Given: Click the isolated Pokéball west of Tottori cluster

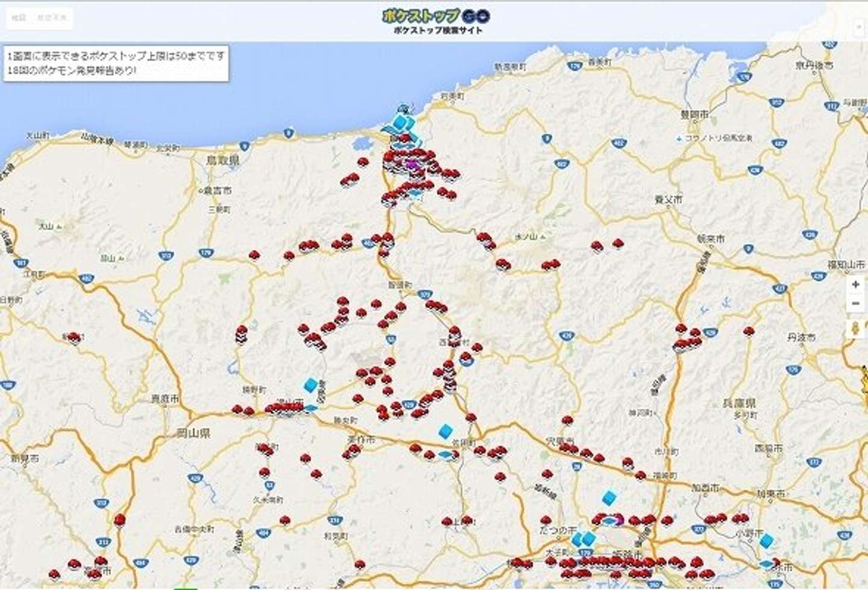Looking at the screenshot, I should click(362, 162).
